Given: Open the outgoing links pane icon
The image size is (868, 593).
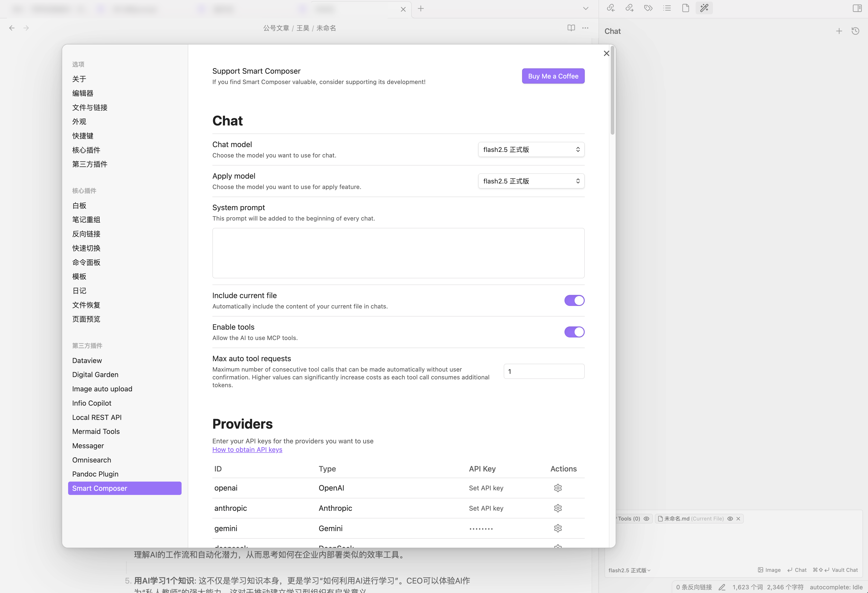Looking at the screenshot, I should [629, 8].
